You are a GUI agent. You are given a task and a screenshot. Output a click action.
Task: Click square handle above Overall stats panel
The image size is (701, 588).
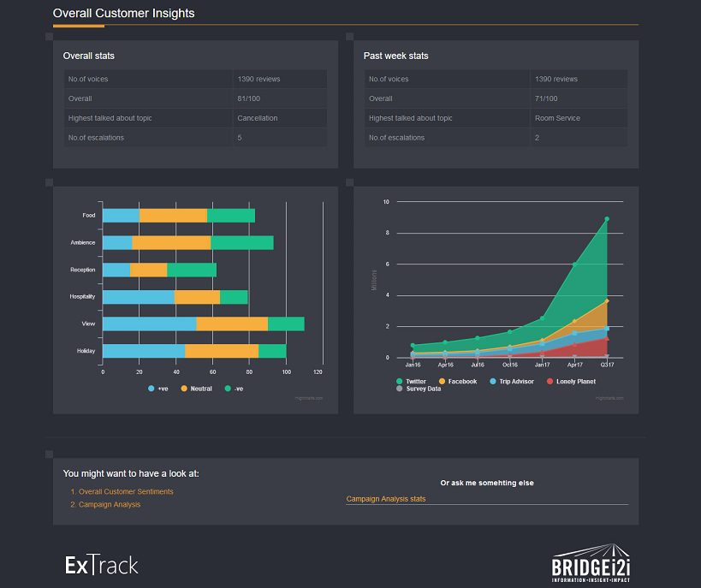pos(49,36)
